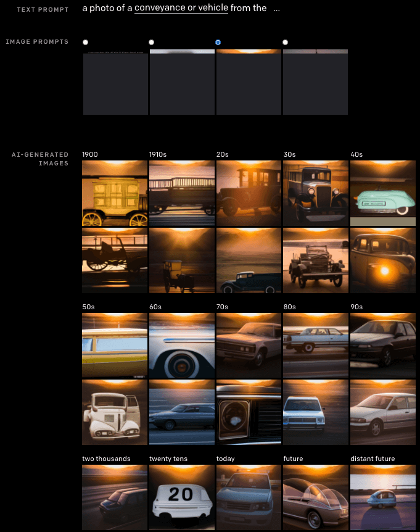Open the 60s dark blue sedan side-view image

tap(182, 412)
